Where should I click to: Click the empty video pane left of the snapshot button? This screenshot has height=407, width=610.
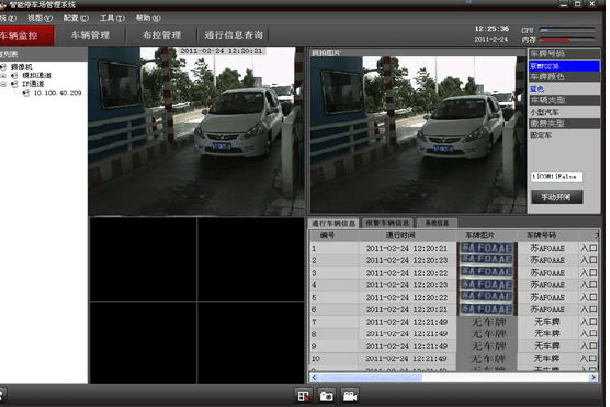pos(251,343)
